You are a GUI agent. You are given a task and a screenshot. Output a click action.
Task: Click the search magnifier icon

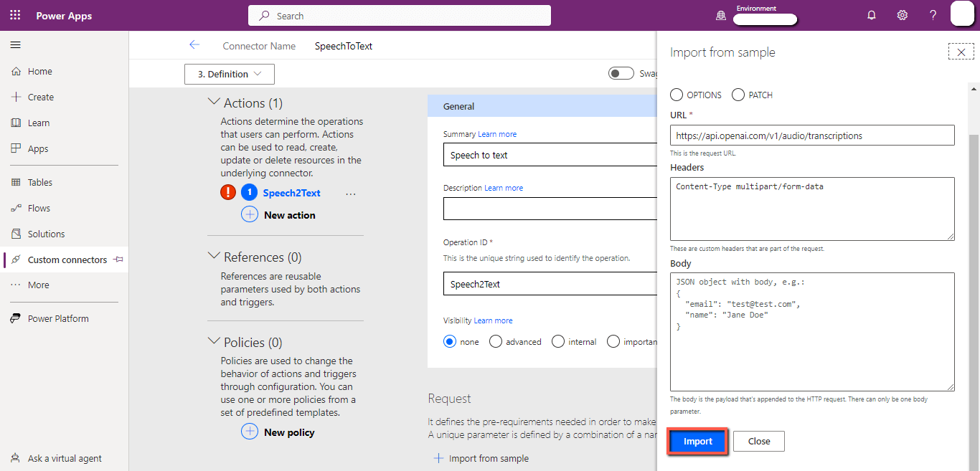[x=264, y=16]
